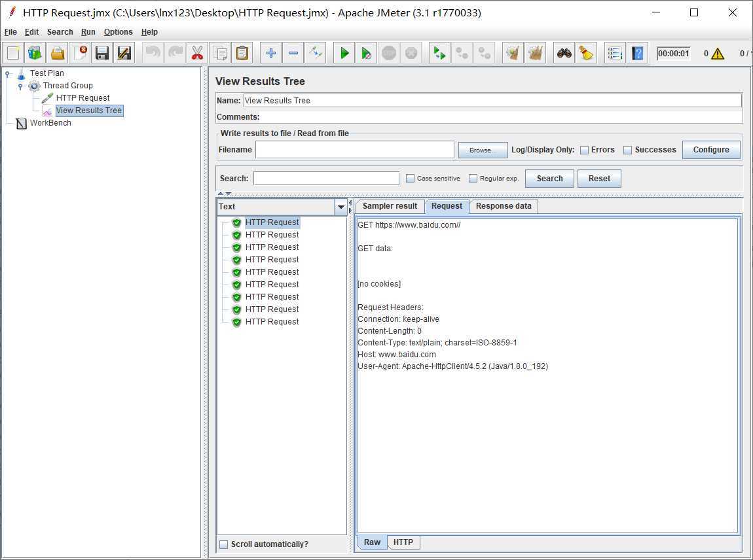Toggle Scroll automatically checkbox

click(x=224, y=544)
